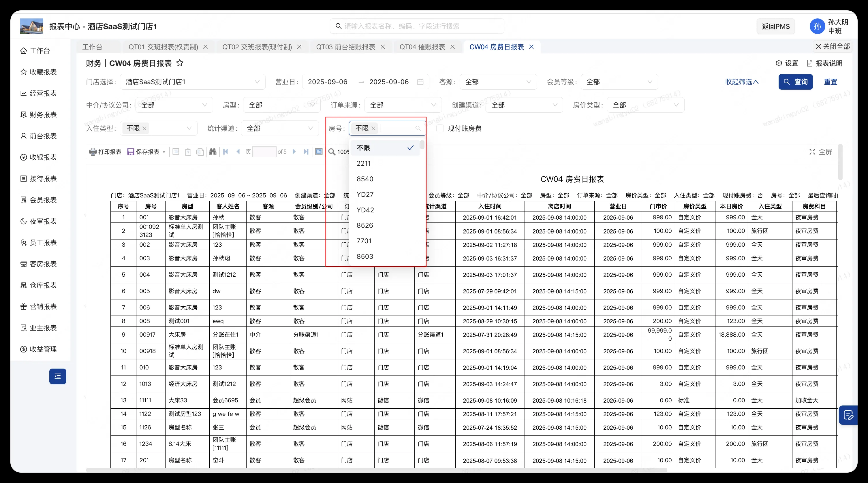Toggle the page layout view icon
Screen dimensions: 868x483
[319, 152]
